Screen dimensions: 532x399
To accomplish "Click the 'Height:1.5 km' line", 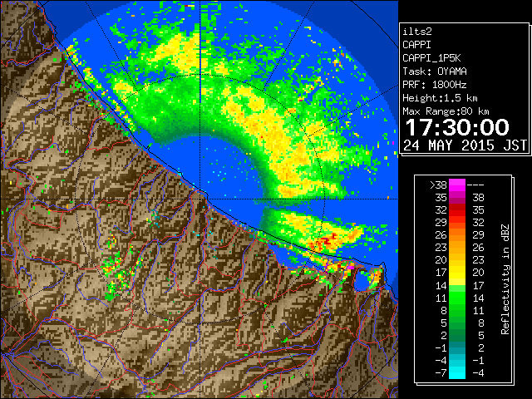I will [440, 98].
